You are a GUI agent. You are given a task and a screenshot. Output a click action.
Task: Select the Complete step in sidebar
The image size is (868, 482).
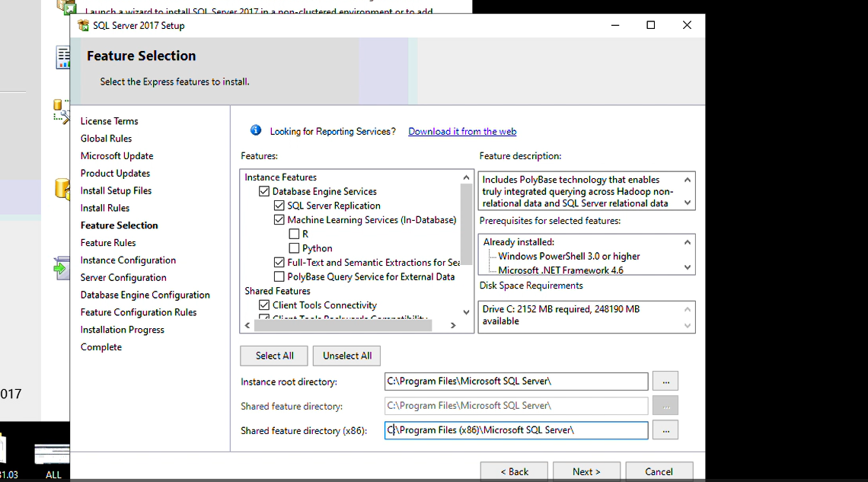[x=101, y=347]
